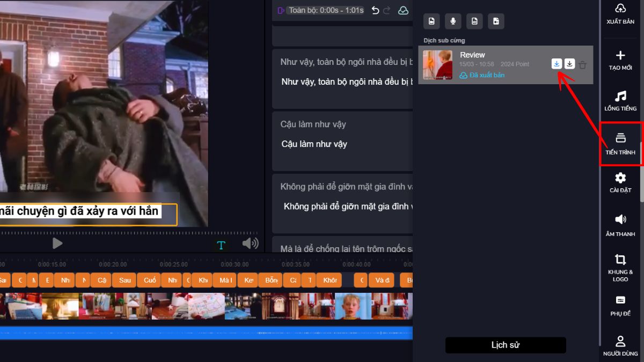
Task: Click the Toàn bộ: 0:00s - 1:01s range label
Action: [x=326, y=10]
